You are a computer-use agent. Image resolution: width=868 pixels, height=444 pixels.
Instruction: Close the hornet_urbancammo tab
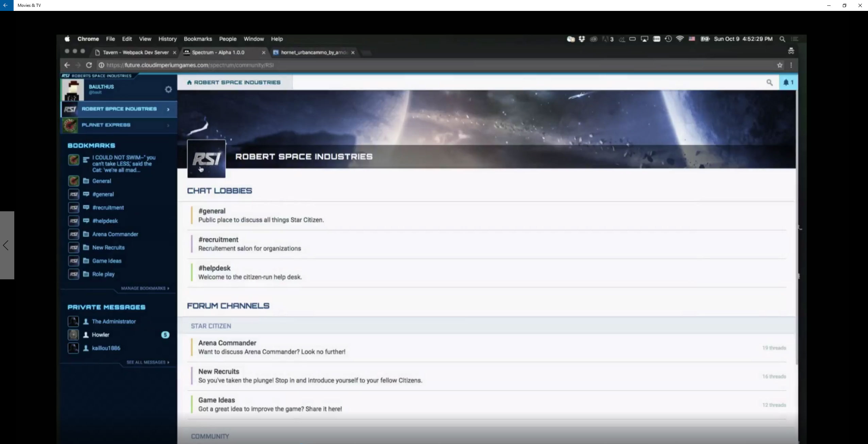(353, 53)
